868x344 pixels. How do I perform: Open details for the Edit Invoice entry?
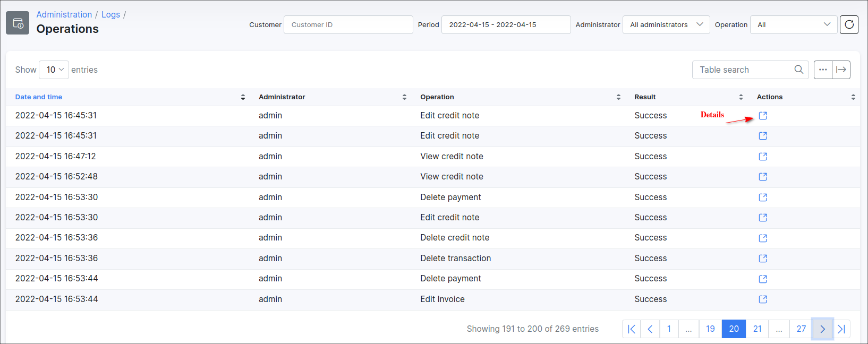pyautogui.click(x=763, y=299)
